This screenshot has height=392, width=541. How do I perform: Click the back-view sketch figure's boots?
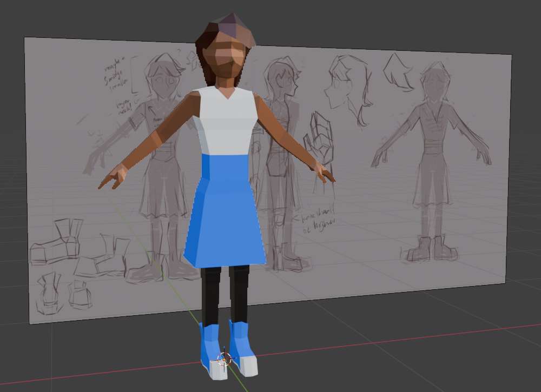[x=431, y=249]
